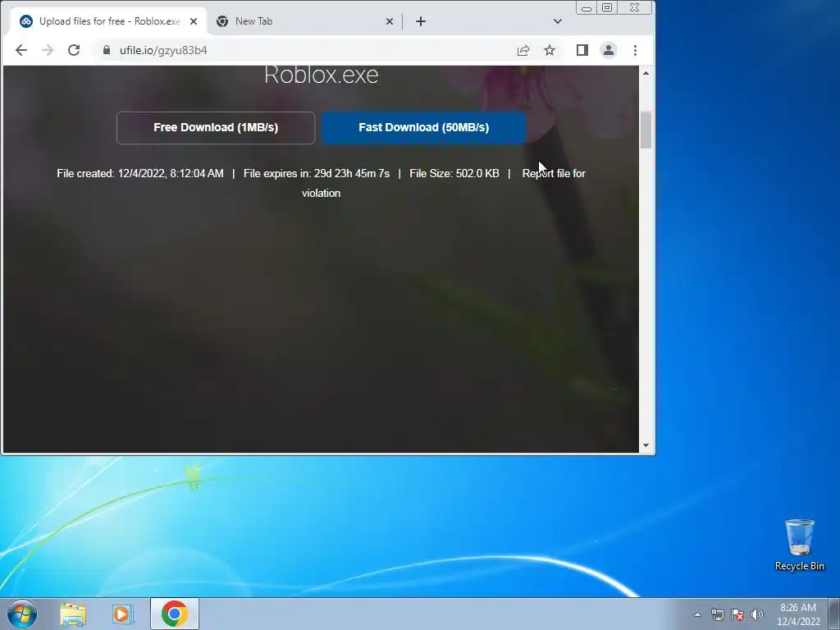Open the Chrome profile menu

pos(609,50)
